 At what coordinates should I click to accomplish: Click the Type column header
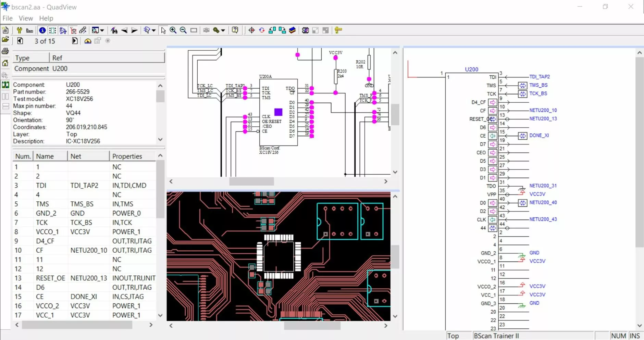pos(31,58)
